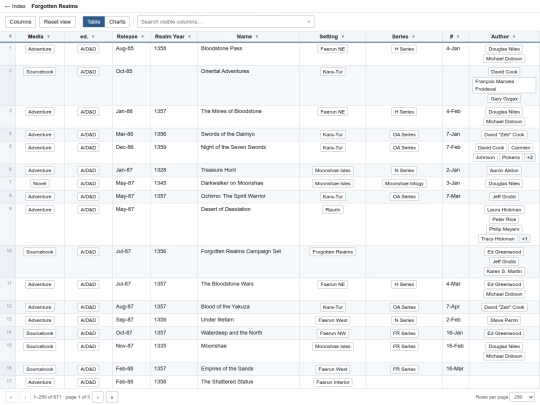
Task: Clear the search field with the x icon
Action: tap(309, 22)
